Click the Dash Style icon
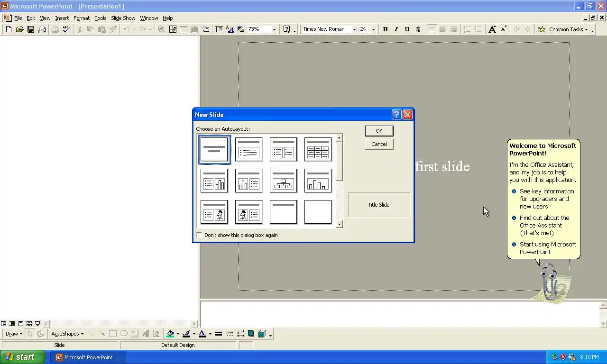This screenshot has width=607, height=364. (229, 334)
